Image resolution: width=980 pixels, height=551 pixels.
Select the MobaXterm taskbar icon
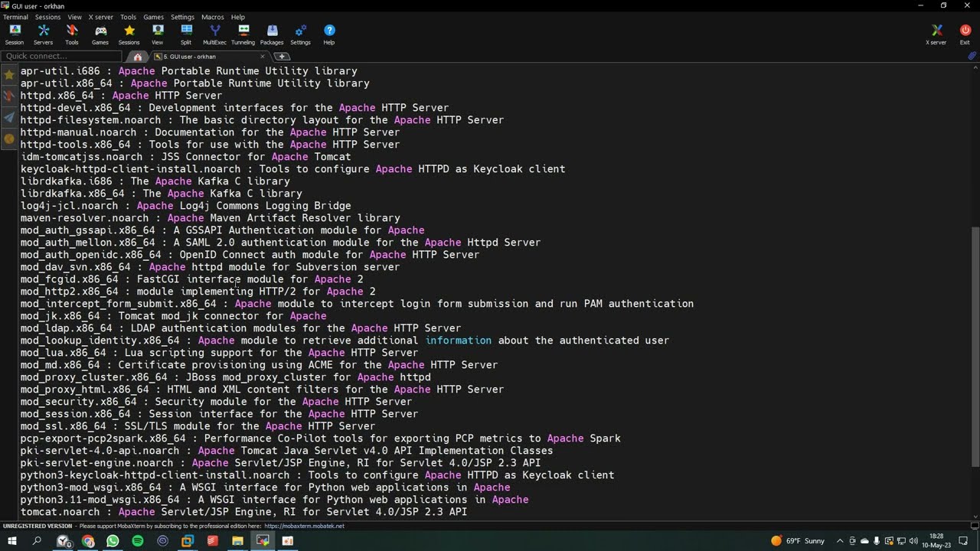click(263, 541)
